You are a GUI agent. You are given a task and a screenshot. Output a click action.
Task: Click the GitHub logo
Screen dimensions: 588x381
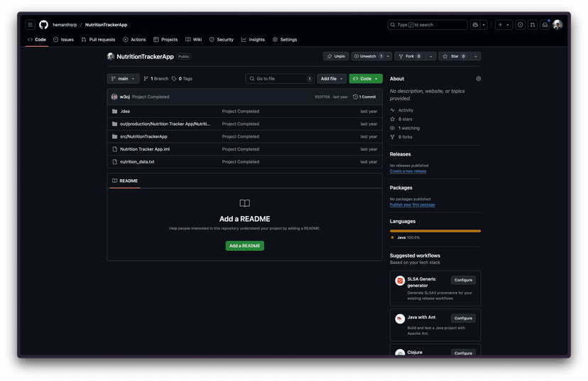(43, 25)
